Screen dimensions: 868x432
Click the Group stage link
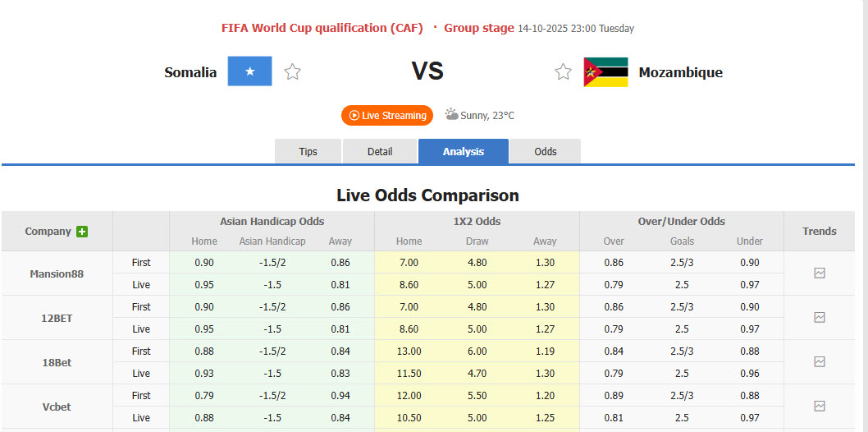click(x=479, y=28)
